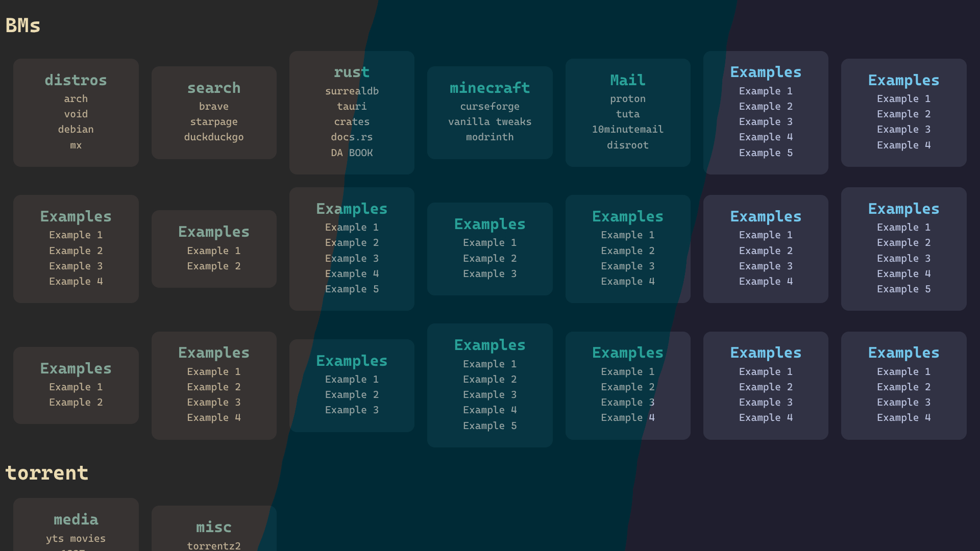
Task: Open curseforge in the minecraft group
Action: 489,106
